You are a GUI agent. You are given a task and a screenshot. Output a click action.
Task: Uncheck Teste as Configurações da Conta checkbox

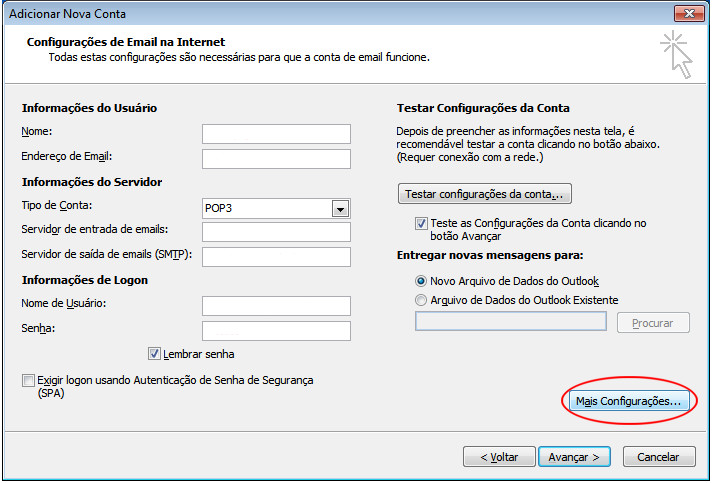pyautogui.click(x=421, y=223)
